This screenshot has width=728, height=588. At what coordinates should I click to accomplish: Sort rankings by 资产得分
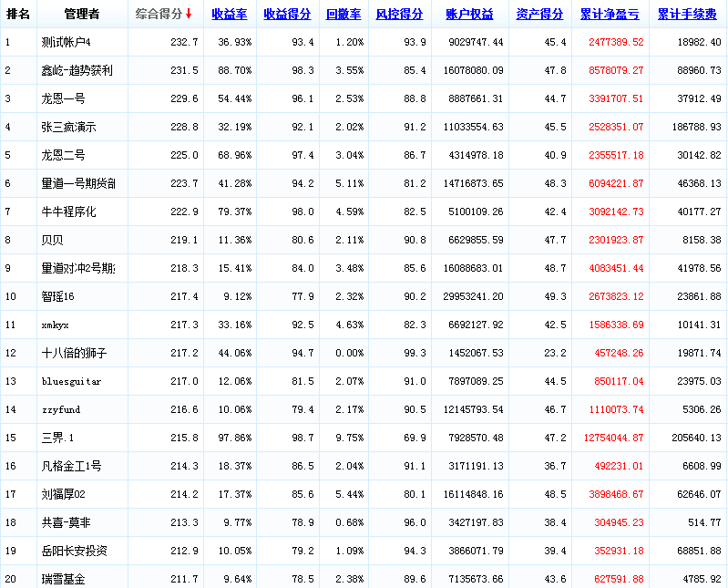[538, 15]
